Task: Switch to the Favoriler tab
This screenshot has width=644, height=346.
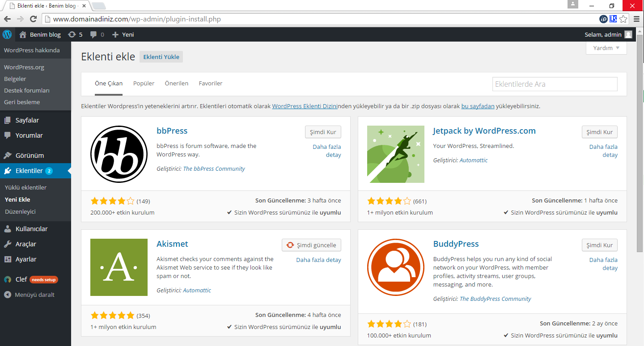Action: (211, 84)
